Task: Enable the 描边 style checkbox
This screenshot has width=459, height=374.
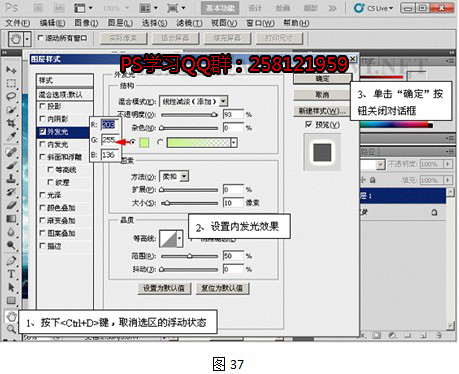Action: pyautogui.click(x=42, y=246)
